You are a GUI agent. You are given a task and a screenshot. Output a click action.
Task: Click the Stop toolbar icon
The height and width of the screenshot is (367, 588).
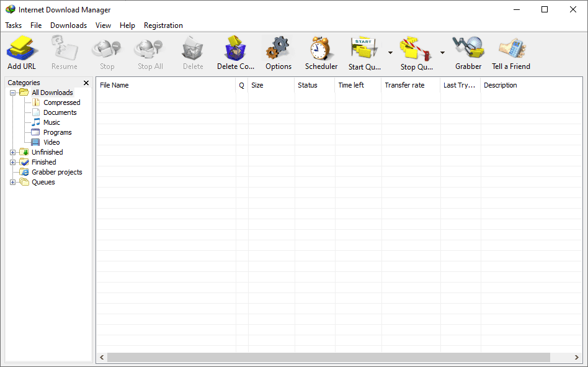click(x=107, y=50)
